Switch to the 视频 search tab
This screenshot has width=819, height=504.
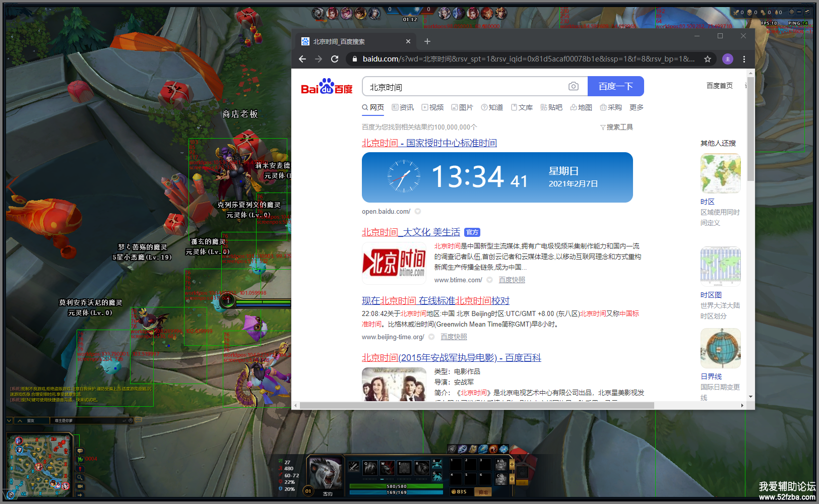[x=432, y=107]
